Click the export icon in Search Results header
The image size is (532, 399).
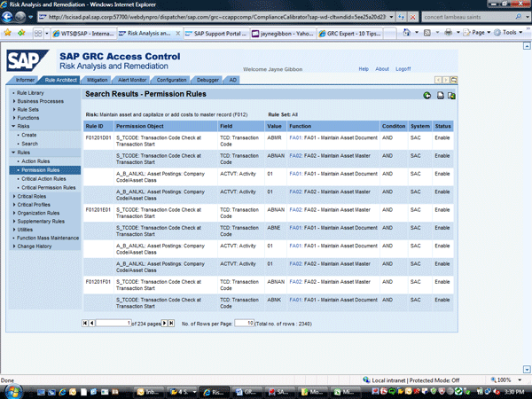[451, 96]
